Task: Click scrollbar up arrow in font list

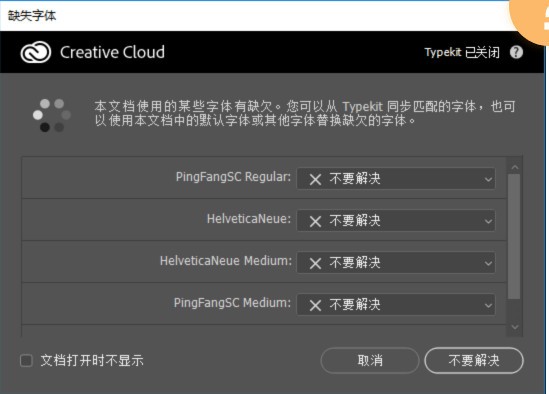Action: [515, 167]
